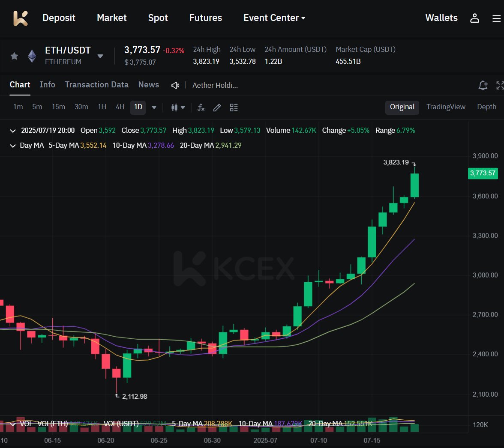Open the indicators fx icon

point(201,107)
